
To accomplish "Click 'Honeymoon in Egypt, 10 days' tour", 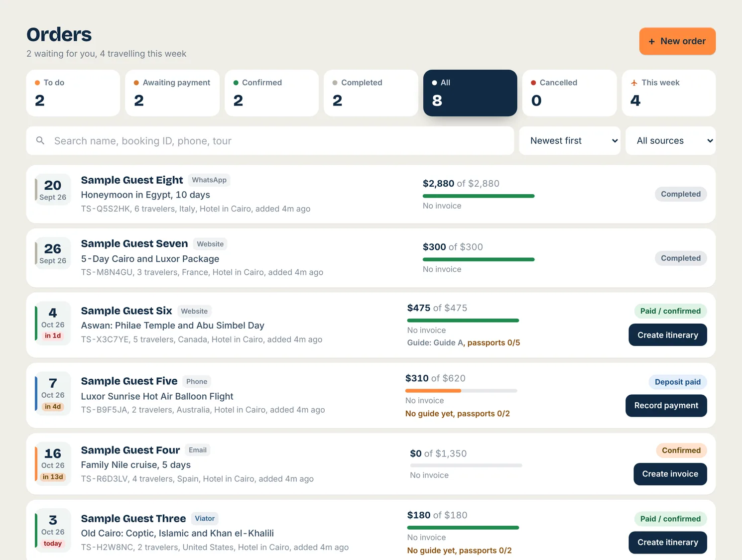I will click(x=145, y=195).
